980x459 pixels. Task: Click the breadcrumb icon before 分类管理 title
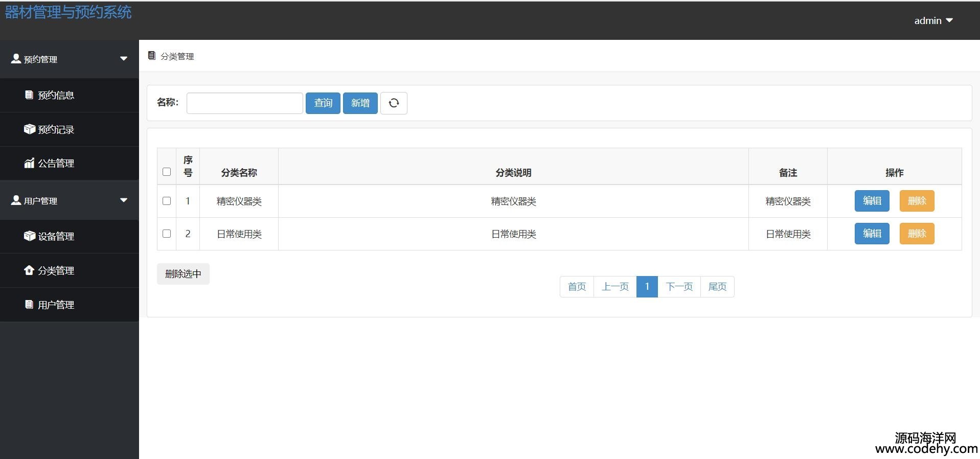(151, 55)
